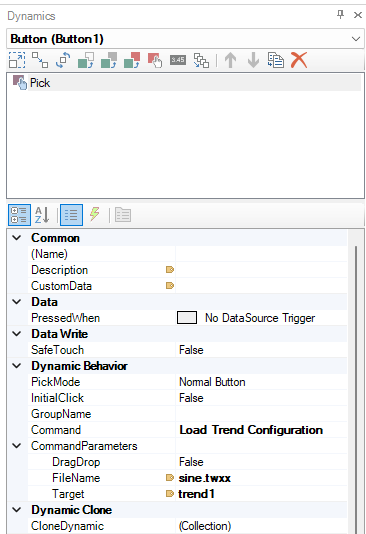Toggle the Categorized view button
Image resolution: width=366 pixels, height=534 pixels.
[x=19, y=215]
